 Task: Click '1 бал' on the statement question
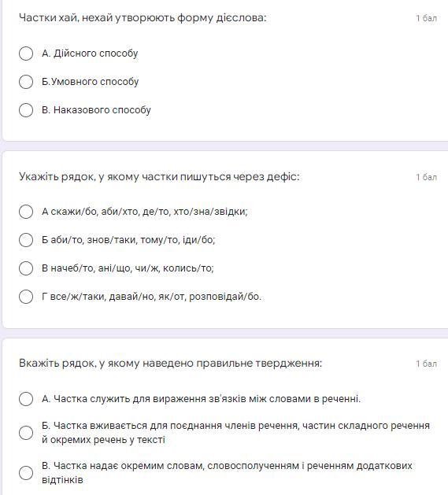click(426, 364)
